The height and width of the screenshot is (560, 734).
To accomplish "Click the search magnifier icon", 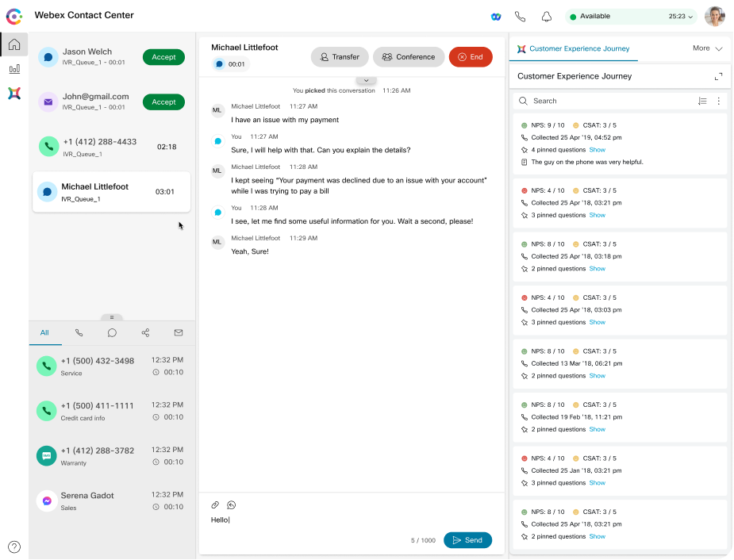I will coord(523,101).
